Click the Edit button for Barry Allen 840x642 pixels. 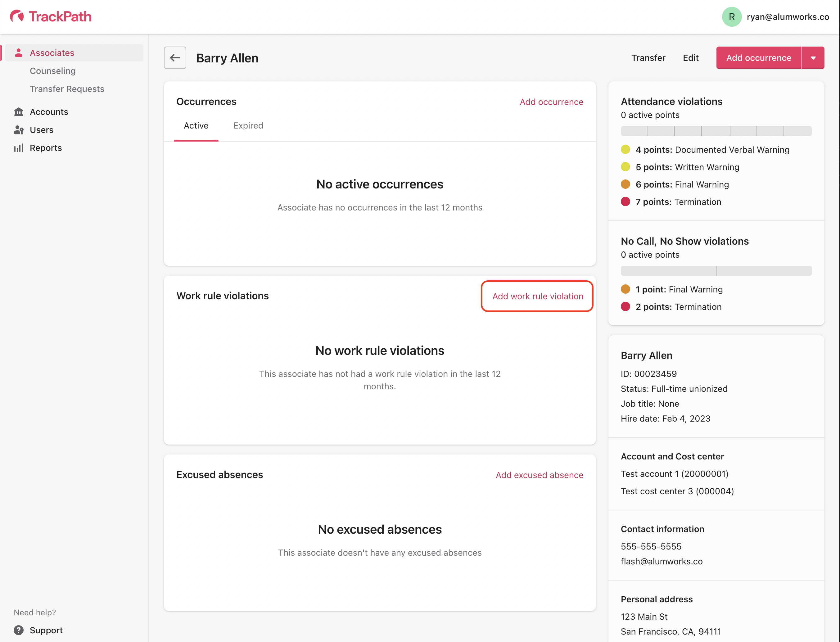coord(691,58)
